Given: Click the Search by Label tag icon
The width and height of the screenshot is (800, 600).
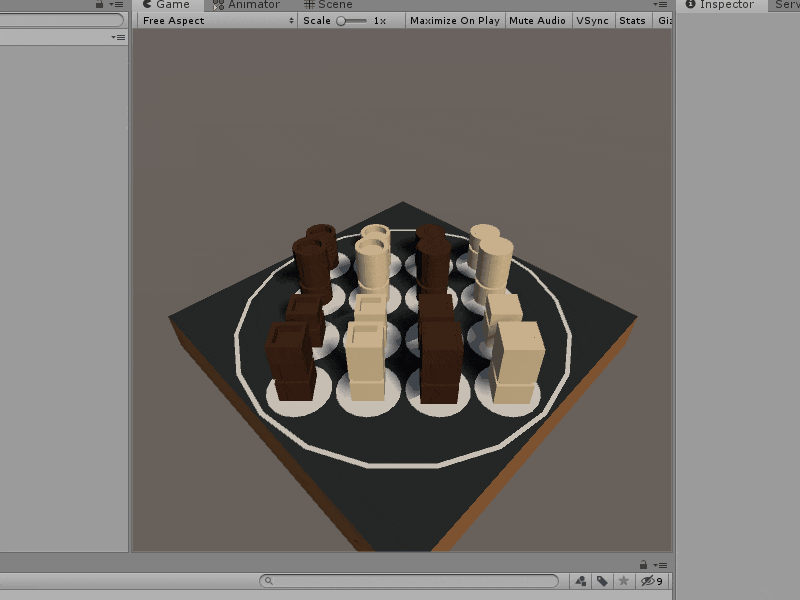Looking at the screenshot, I should (x=602, y=581).
